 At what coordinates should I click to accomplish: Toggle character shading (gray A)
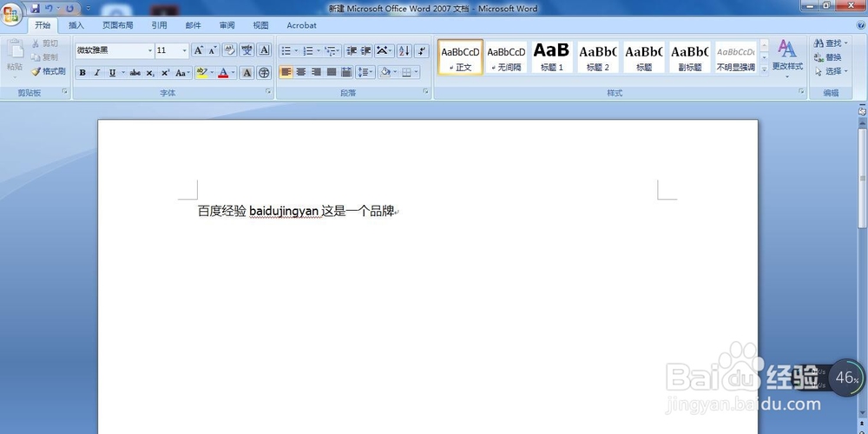[247, 73]
